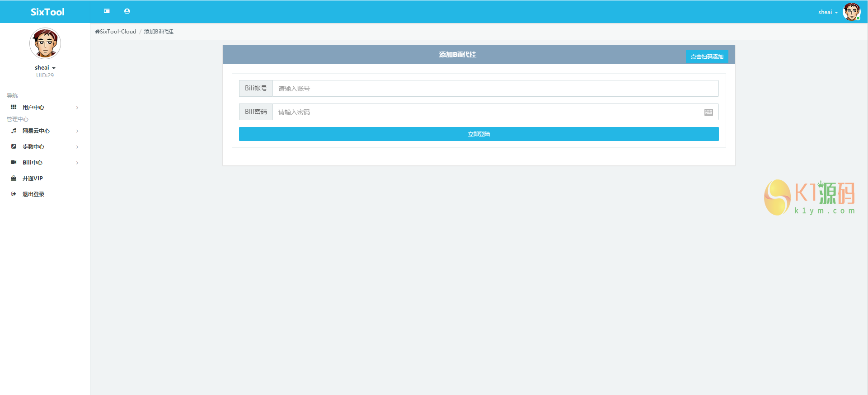Click the SixTool logo link
868x395 pixels.
(x=47, y=12)
